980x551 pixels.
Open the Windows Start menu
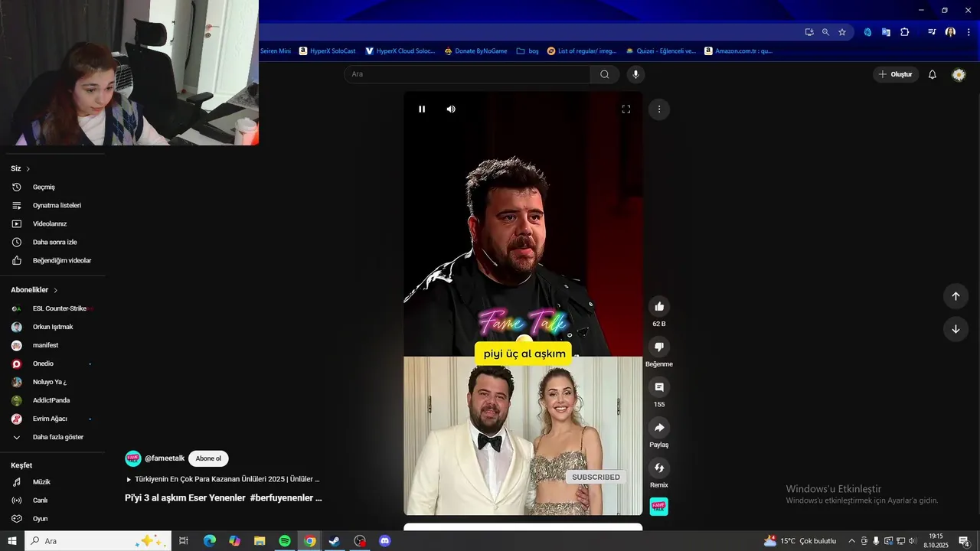(x=12, y=541)
